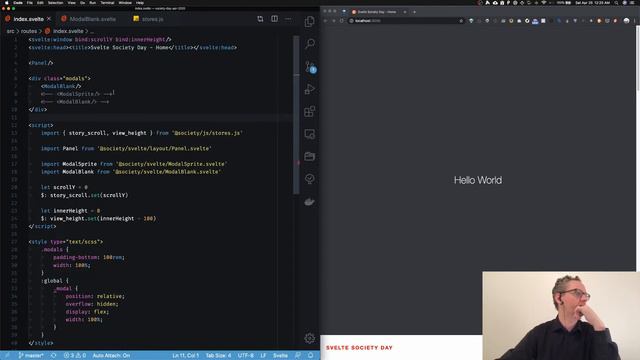Open Source Control view with badge
The width and height of the screenshot is (640, 360).
pos(310,67)
